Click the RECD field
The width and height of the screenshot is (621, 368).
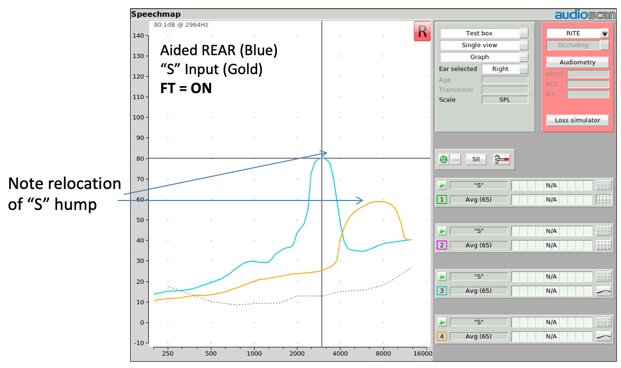click(588, 74)
